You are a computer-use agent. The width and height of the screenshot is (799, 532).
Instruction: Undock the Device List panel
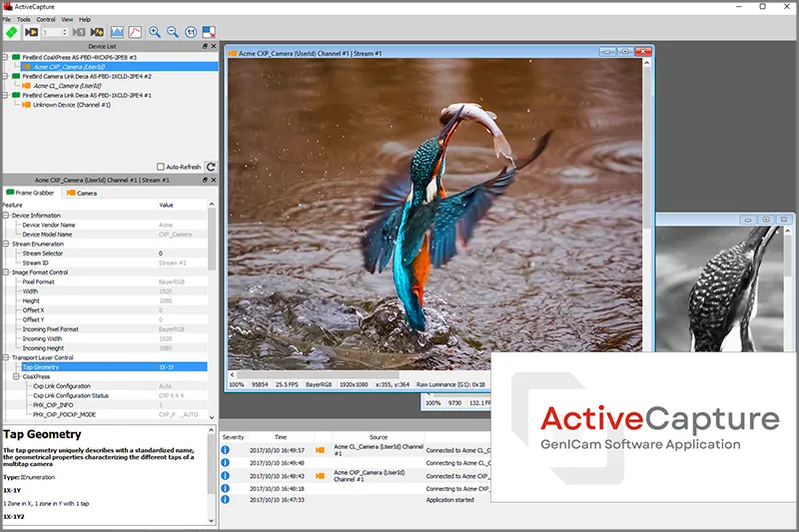pyautogui.click(x=205, y=46)
